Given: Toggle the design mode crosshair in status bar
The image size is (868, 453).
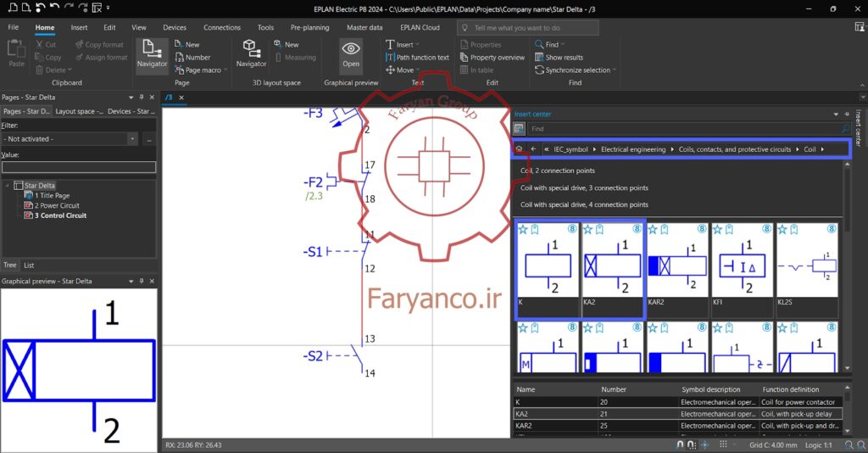Looking at the screenshot, I should tap(704, 445).
